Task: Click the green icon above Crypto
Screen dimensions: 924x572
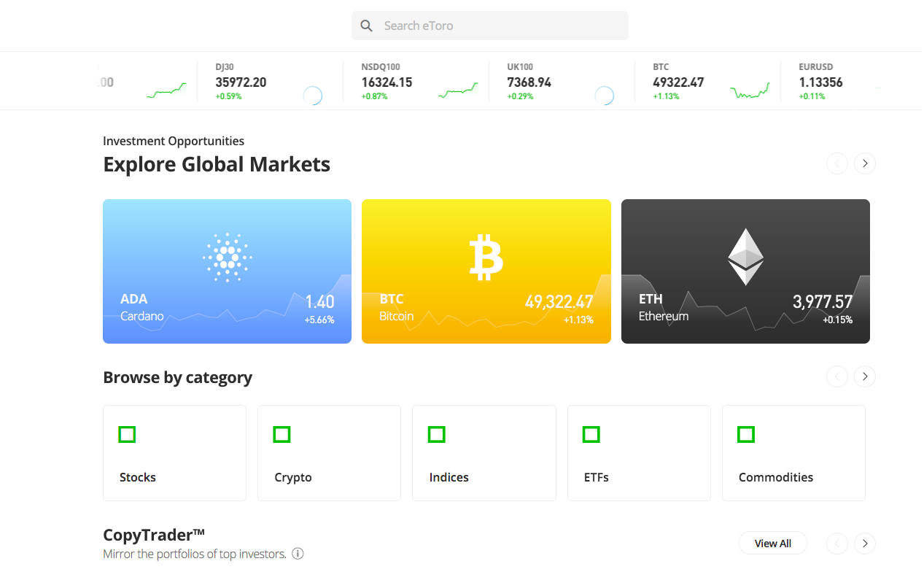Action: click(282, 435)
